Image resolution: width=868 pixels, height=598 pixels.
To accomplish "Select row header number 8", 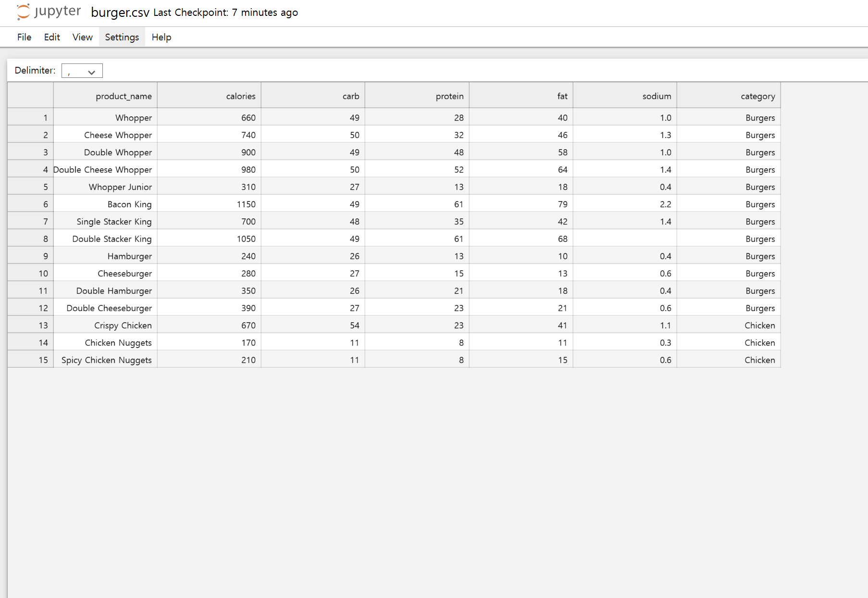I will tap(30, 238).
